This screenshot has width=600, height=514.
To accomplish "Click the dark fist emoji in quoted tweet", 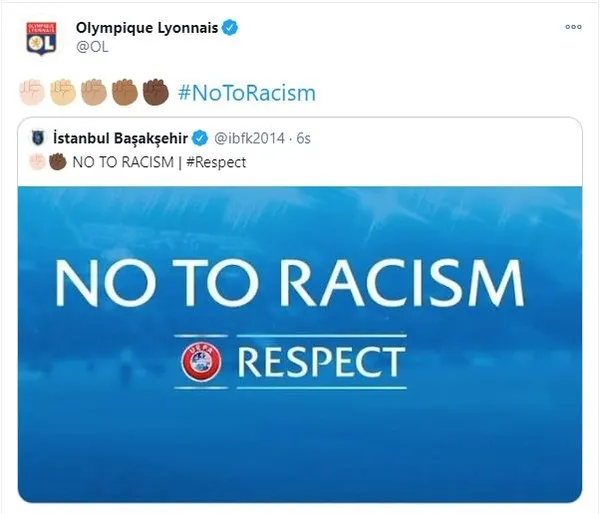I will [58, 162].
